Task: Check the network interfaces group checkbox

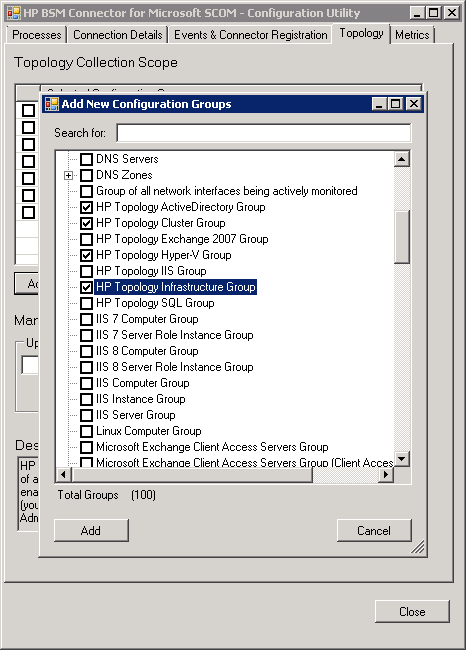Action: [x=86, y=191]
